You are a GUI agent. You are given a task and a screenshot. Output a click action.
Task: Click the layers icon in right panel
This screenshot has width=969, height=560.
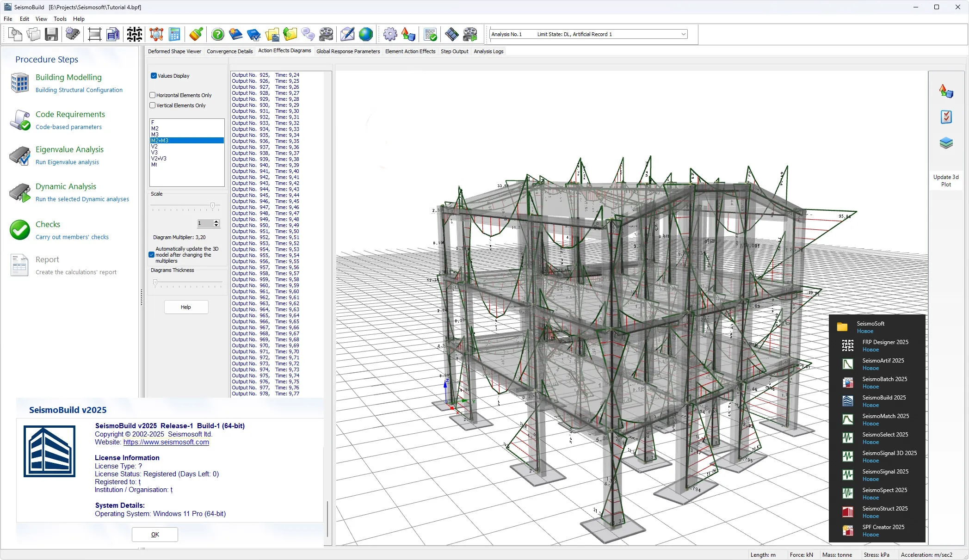[946, 143]
